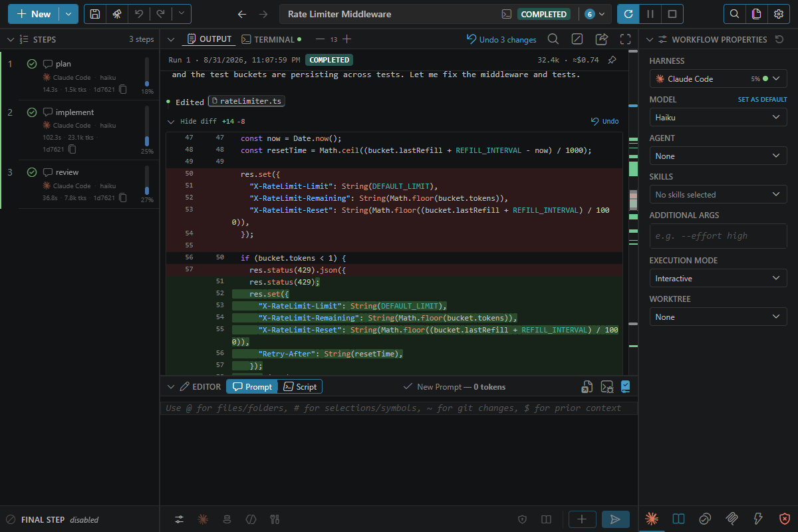Click the telescope explore icon
The width and height of the screenshot is (798, 532).
point(117,14)
